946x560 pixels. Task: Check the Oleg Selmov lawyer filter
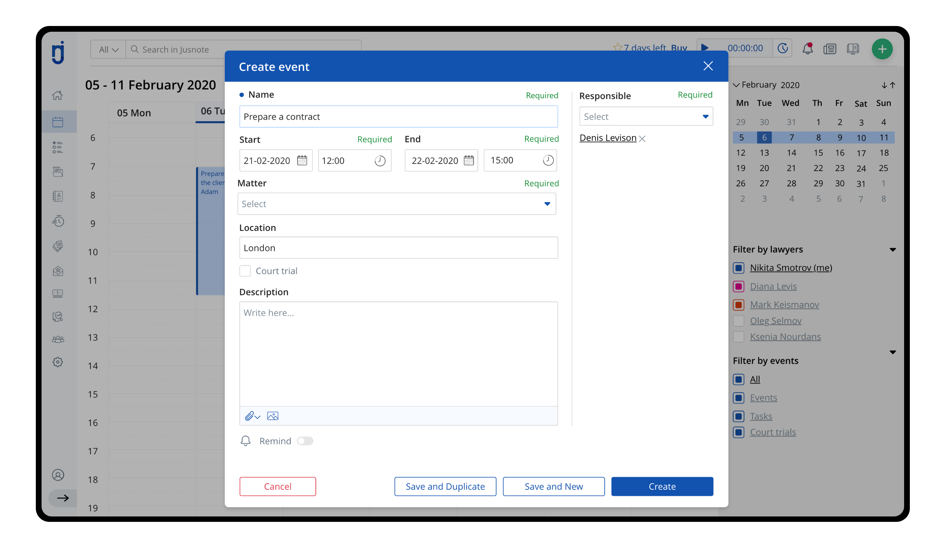[x=738, y=321]
